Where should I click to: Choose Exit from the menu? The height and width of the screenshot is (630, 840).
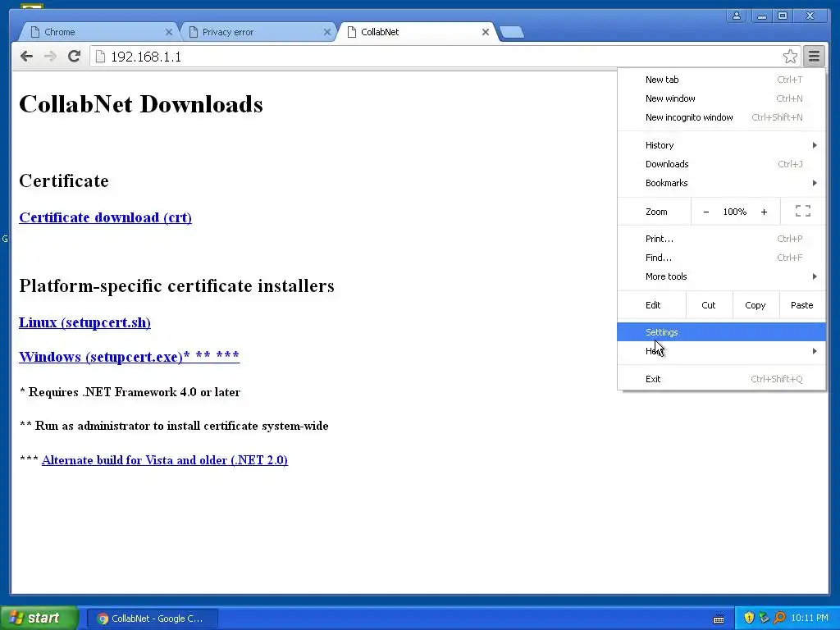click(x=721, y=379)
